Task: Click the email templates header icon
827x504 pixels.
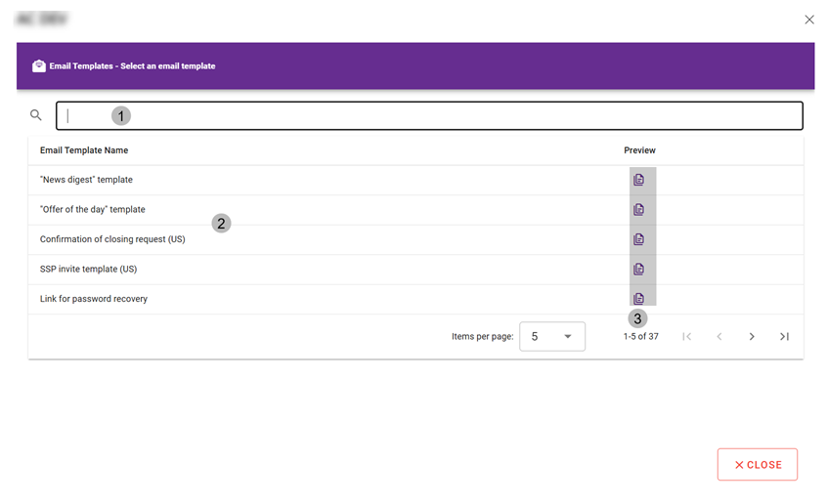Action: coord(39,66)
